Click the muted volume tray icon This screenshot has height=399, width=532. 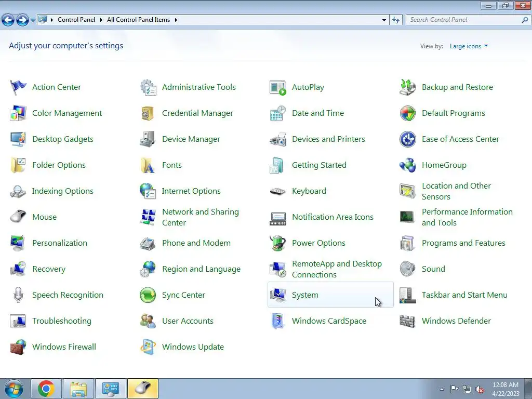coord(480,390)
